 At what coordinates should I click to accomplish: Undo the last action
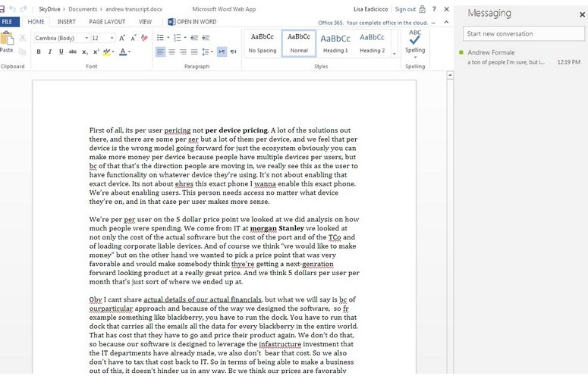[x=12, y=9]
